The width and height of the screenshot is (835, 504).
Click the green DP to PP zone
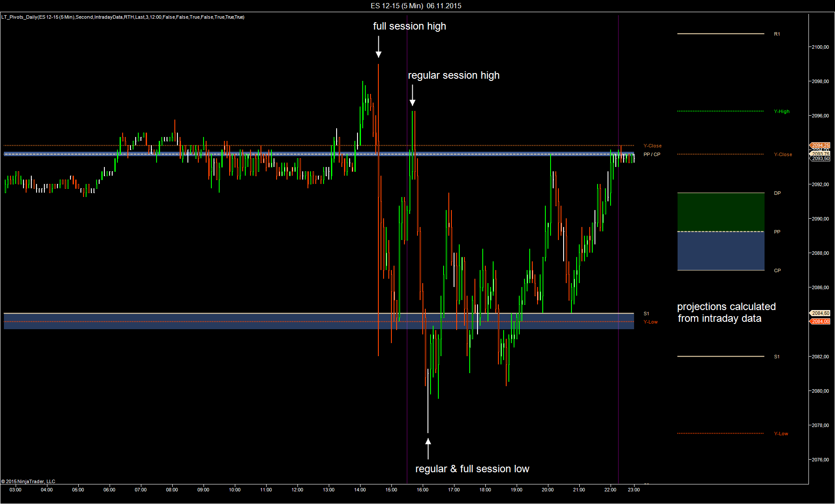point(721,212)
